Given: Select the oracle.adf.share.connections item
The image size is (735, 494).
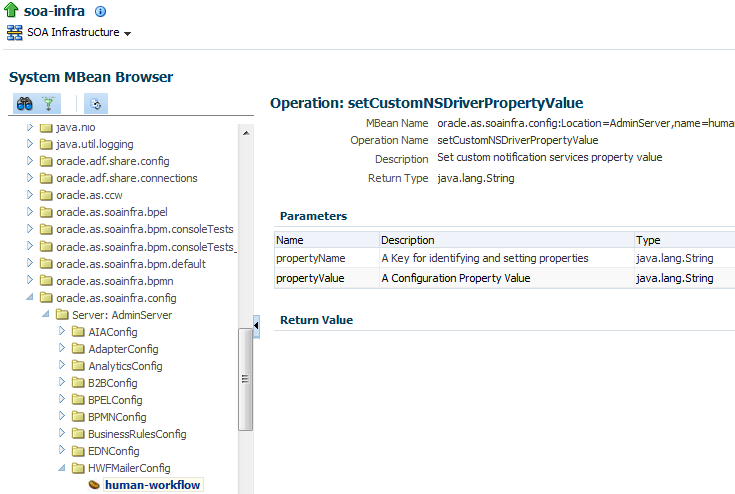Looking at the screenshot, I should tap(127, 178).
